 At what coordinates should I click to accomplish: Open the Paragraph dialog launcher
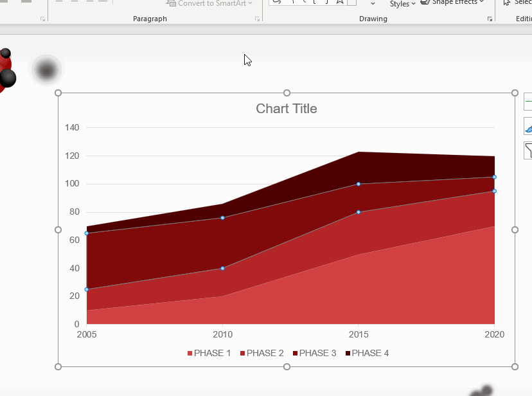tap(258, 19)
